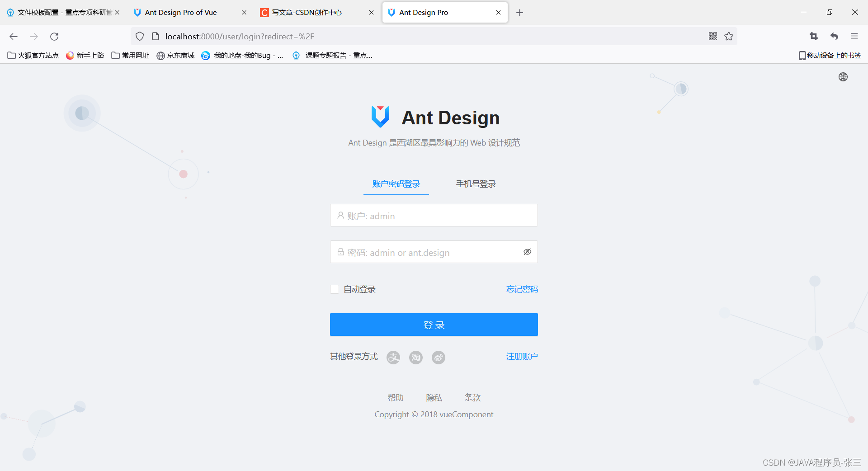Go back with browser back arrow
Screen dimensions: 868x471
[x=14, y=36]
